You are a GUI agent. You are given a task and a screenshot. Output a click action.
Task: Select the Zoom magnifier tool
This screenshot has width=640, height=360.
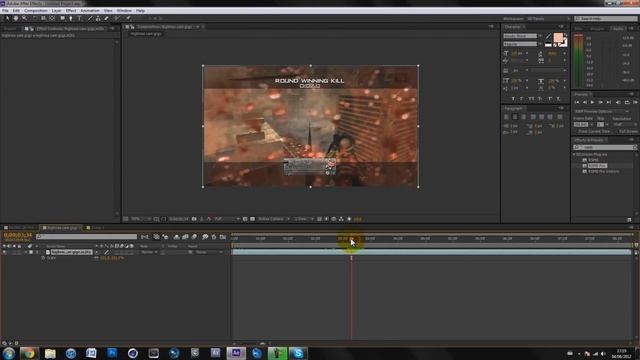(24, 18)
